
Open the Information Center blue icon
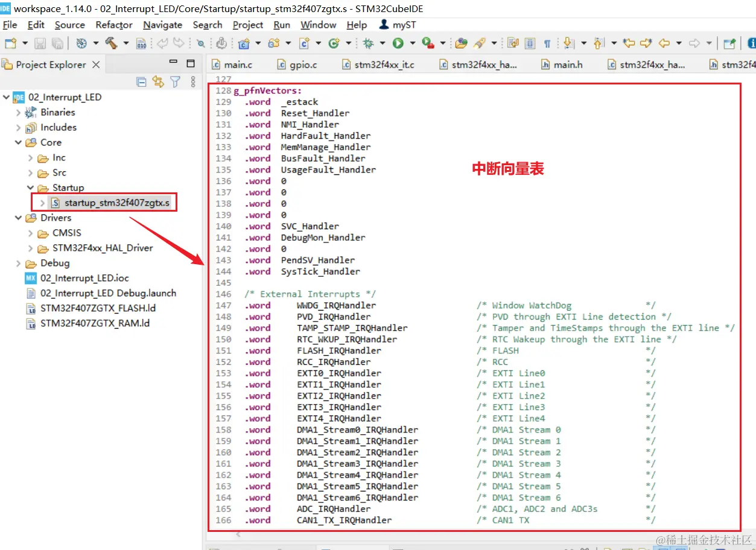pyautogui.click(x=751, y=43)
